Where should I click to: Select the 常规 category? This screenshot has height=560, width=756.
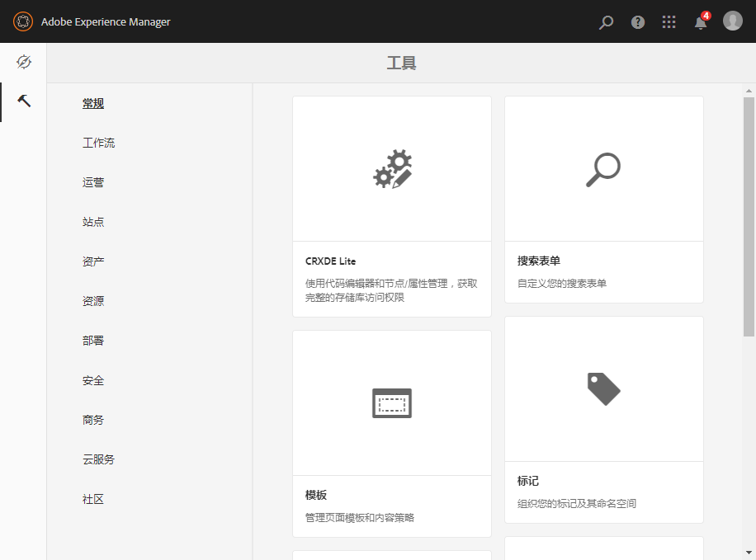[x=93, y=104]
